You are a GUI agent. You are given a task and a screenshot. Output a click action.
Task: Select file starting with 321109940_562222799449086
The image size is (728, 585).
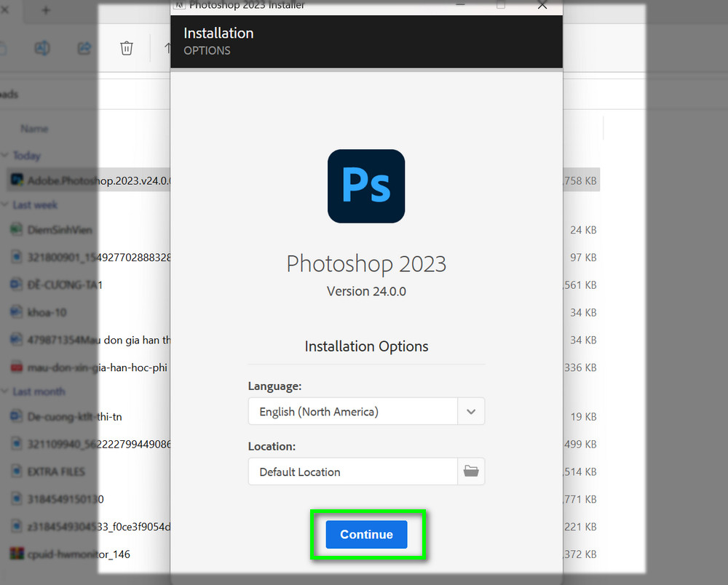pyautogui.click(x=99, y=445)
